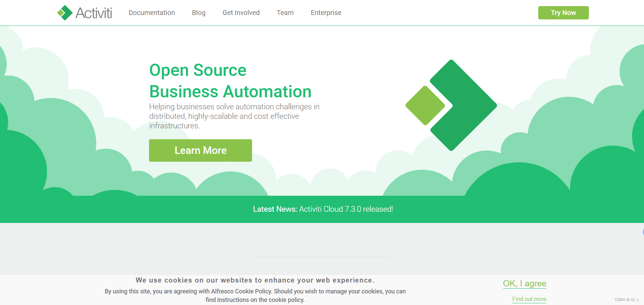Click the Open Source Business Automation heading
The height and width of the screenshot is (305, 644).
click(x=230, y=81)
